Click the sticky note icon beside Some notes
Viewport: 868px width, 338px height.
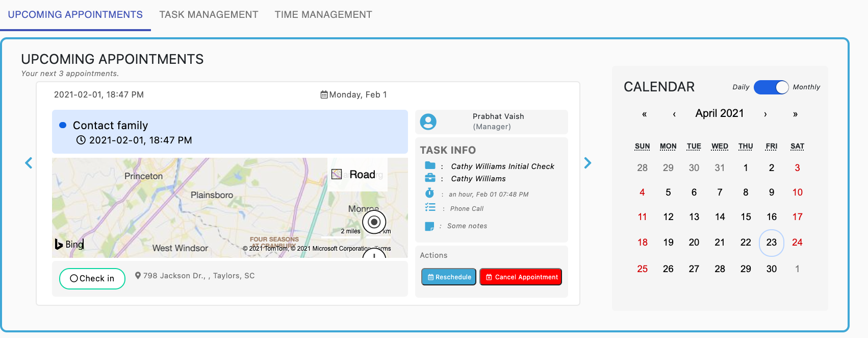[x=429, y=226]
